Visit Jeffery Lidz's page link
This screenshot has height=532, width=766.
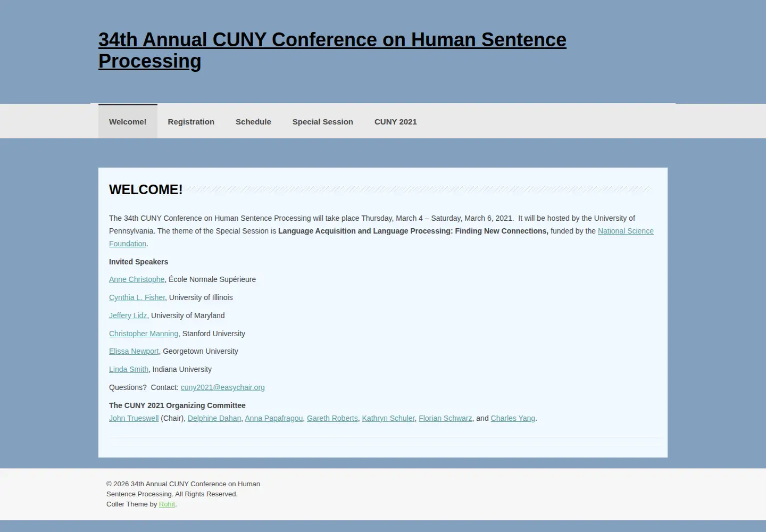tap(128, 315)
